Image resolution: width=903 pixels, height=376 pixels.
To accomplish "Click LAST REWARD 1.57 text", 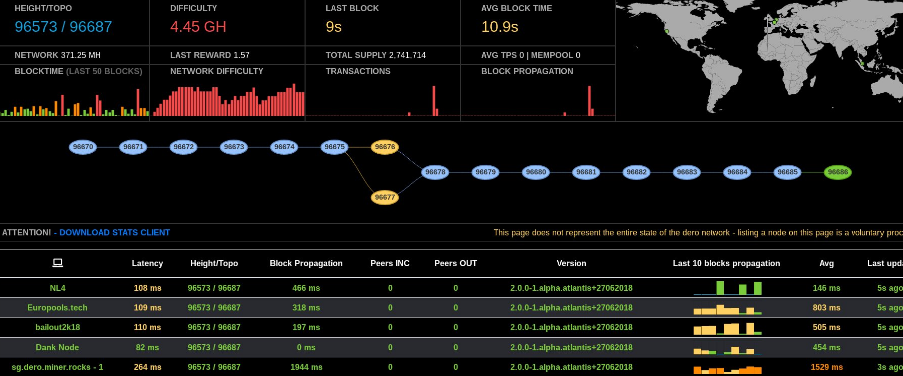I will point(210,55).
